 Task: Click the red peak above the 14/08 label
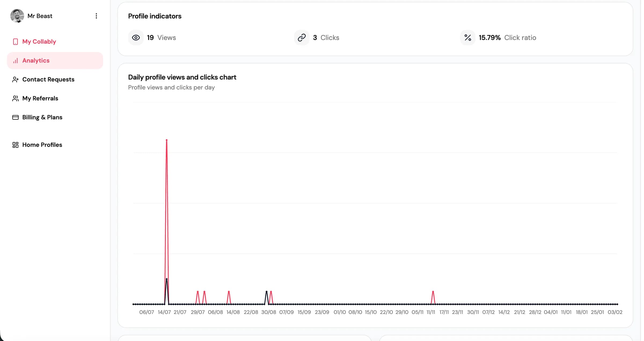pyautogui.click(x=229, y=292)
